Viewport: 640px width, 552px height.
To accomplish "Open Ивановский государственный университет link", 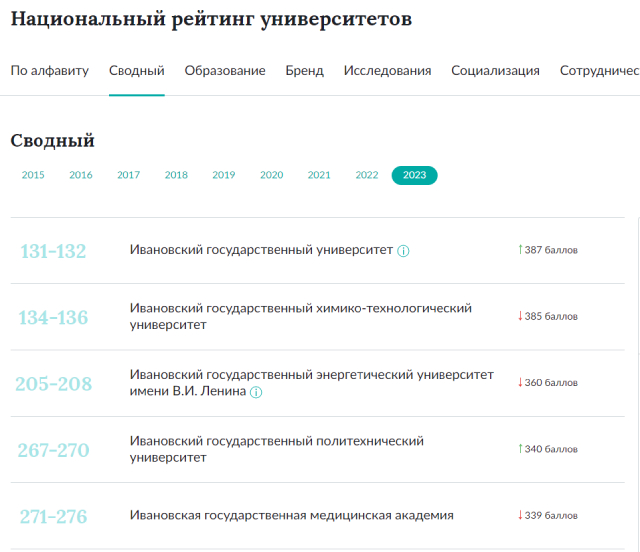I will click(261, 249).
